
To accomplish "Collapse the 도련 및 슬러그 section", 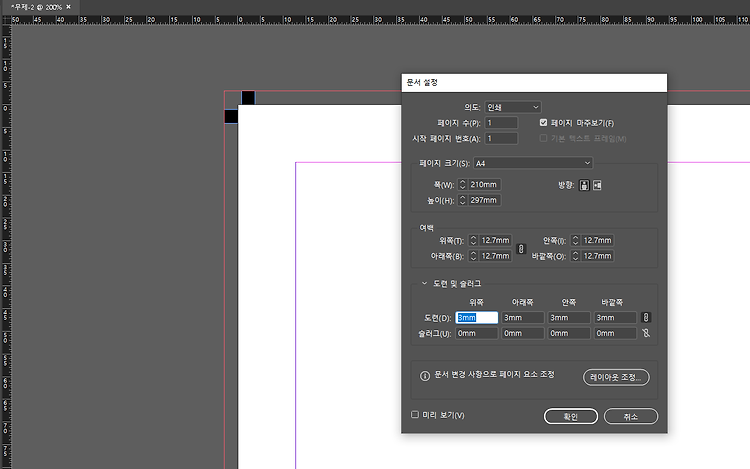I will [424, 283].
